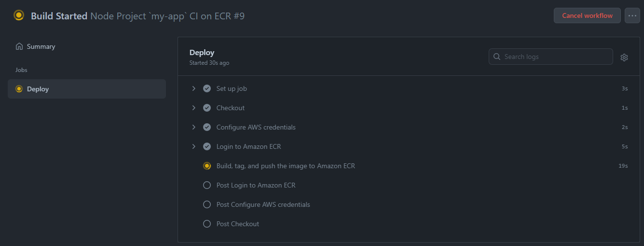
Task: Click the pending circle beside Post Checkout
Action: (x=207, y=224)
